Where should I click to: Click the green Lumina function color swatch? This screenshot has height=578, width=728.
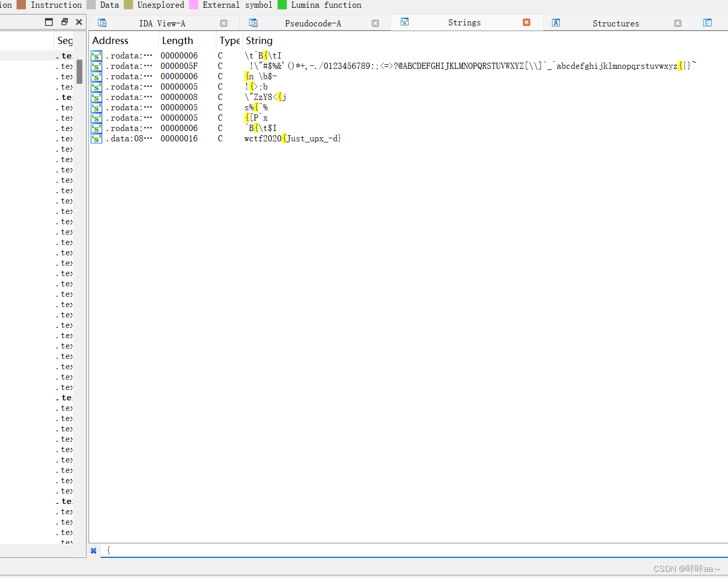pos(283,5)
